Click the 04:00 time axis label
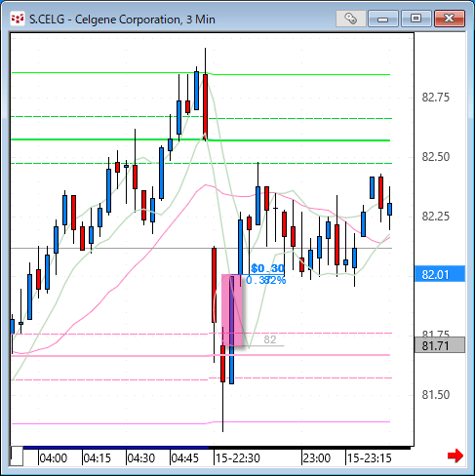This screenshot has width=475, height=476. coord(54,458)
